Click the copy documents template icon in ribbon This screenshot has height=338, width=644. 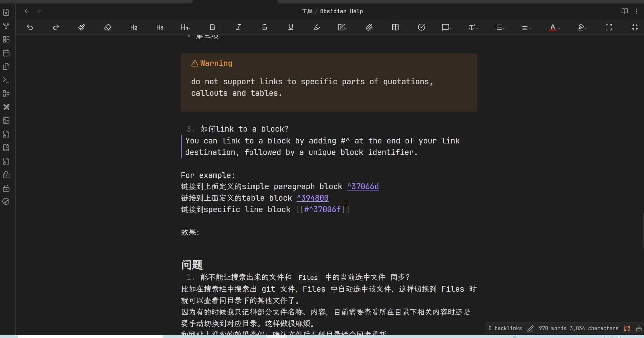[x=6, y=67]
